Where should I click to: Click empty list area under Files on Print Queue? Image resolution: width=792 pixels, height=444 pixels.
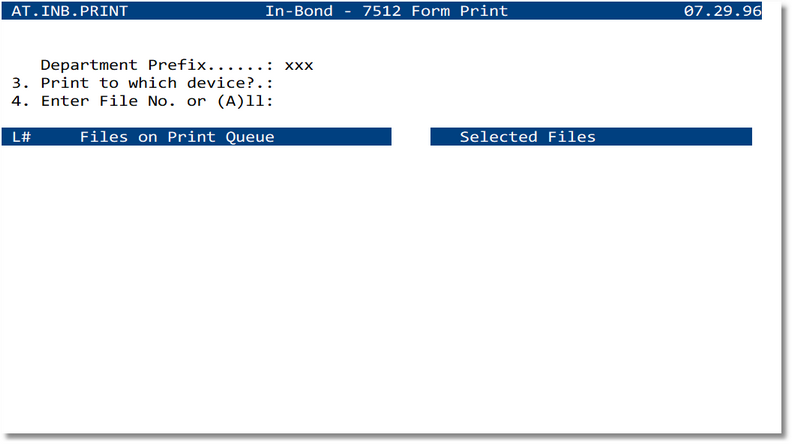200,260
